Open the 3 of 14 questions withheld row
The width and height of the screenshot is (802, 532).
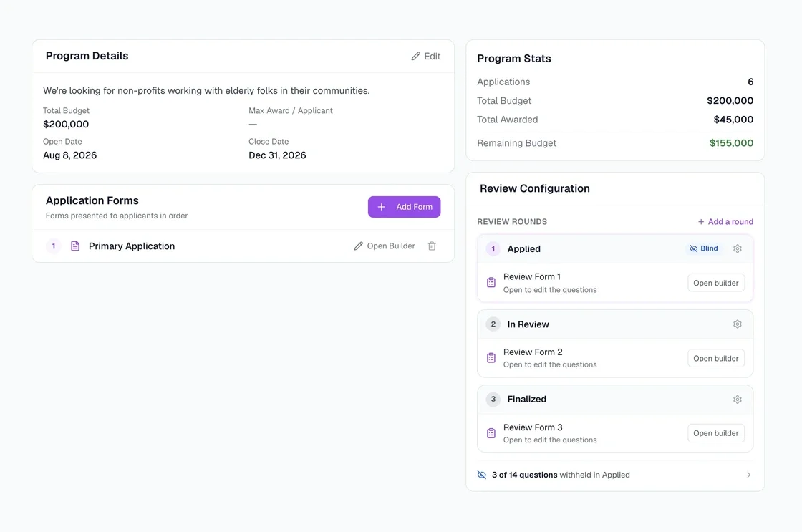tap(615, 475)
